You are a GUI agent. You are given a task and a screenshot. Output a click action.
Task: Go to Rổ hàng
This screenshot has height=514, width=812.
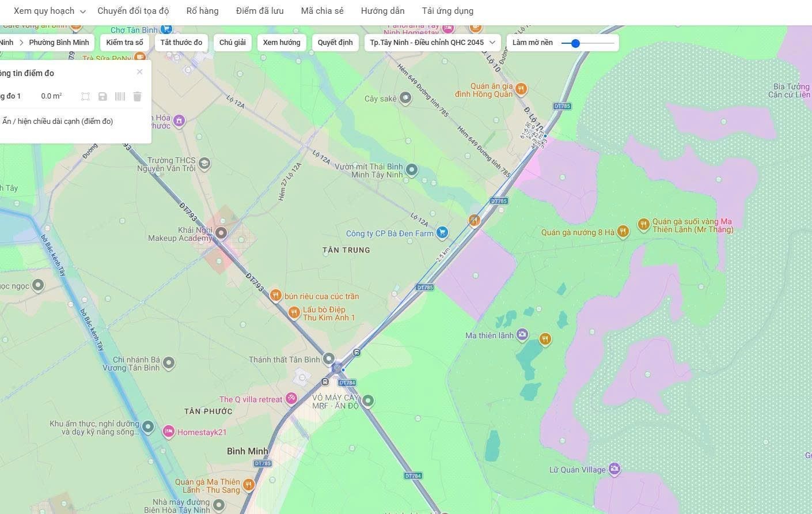click(x=203, y=11)
